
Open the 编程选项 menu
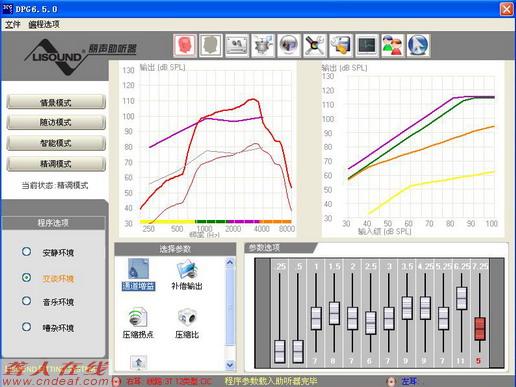point(44,24)
